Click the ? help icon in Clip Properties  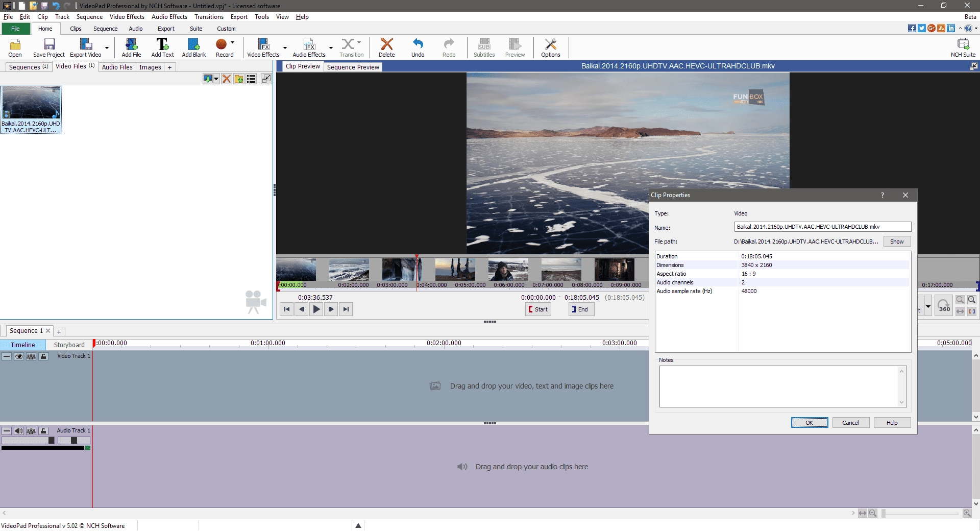[883, 195]
